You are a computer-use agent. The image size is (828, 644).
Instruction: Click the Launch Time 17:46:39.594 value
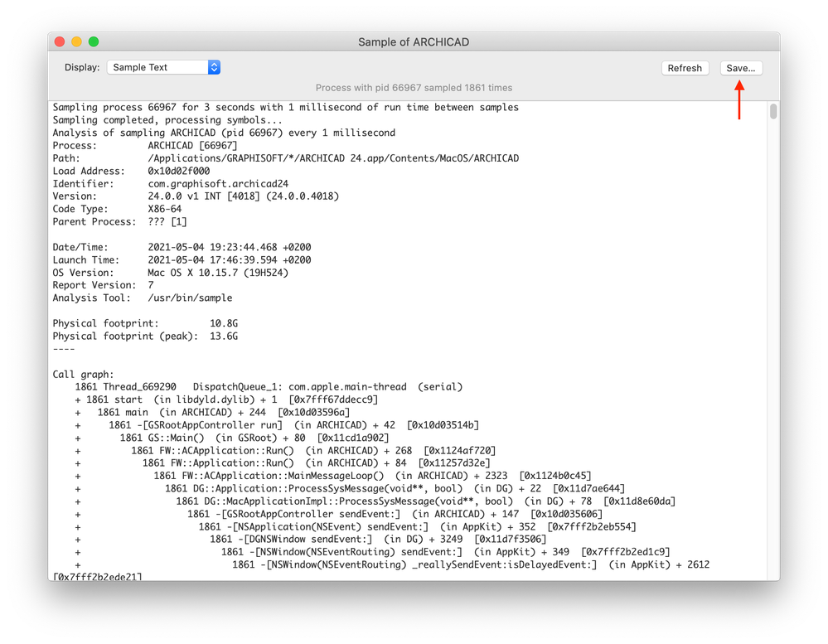(x=230, y=259)
